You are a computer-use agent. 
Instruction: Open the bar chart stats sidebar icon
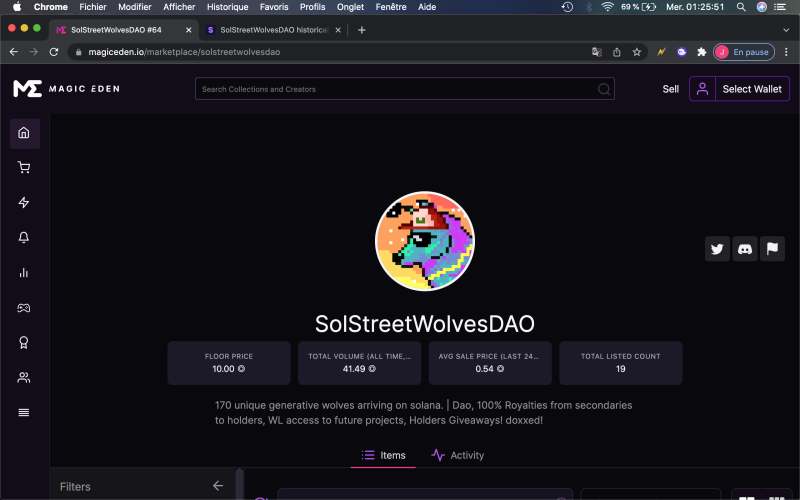coord(24,272)
